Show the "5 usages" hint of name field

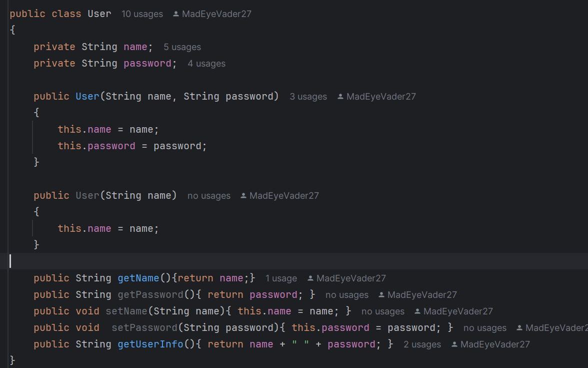click(182, 47)
